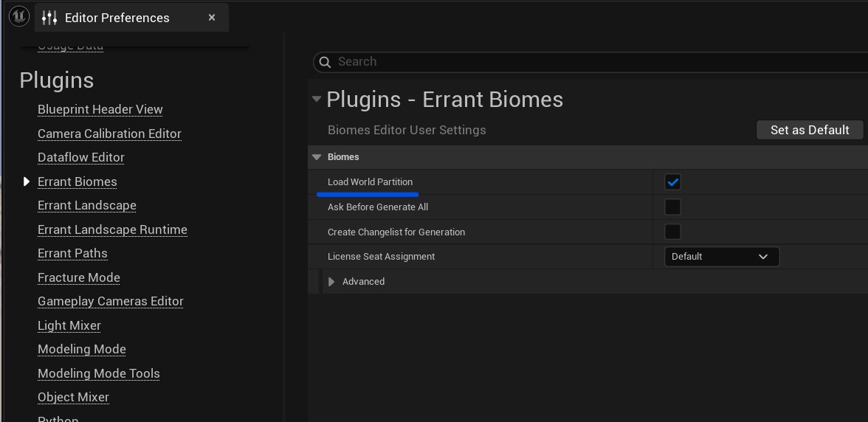This screenshot has width=868, height=422.
Task: Click the search magnifier icon
Action: (325, 62)
